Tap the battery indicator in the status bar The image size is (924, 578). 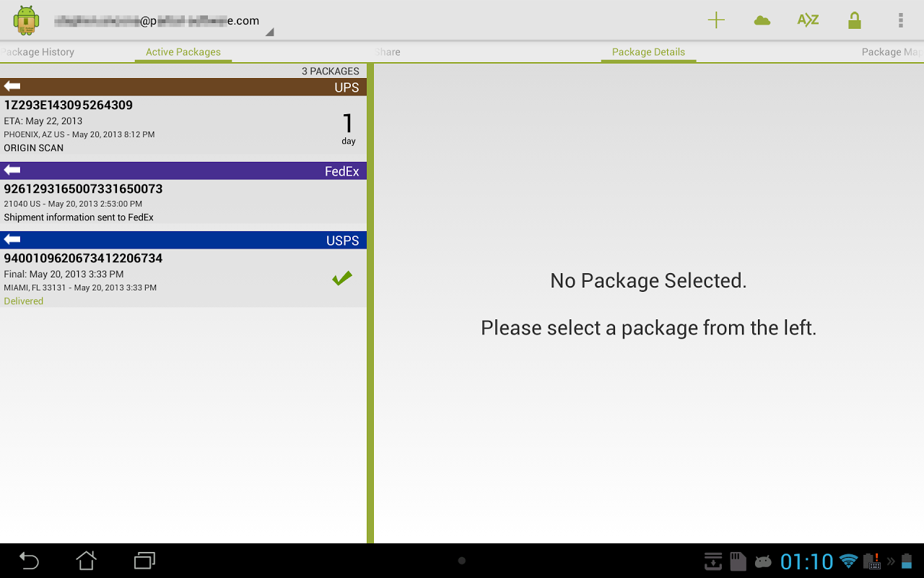907,561
